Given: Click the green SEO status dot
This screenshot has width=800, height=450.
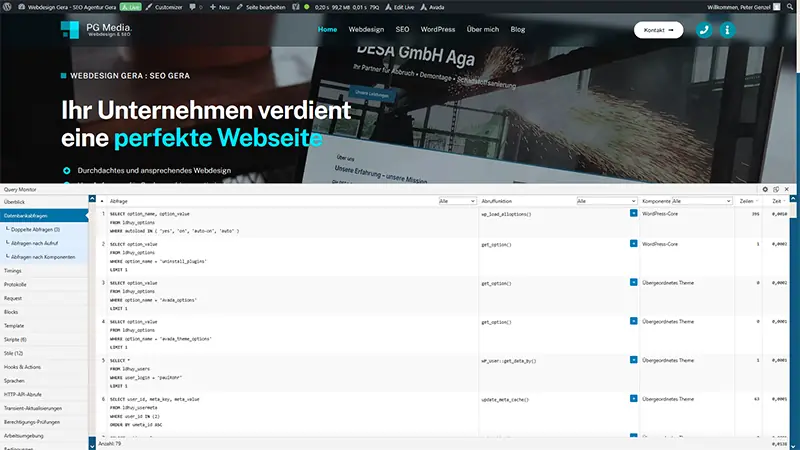Looking at the screenshot, I should point(307,7).
